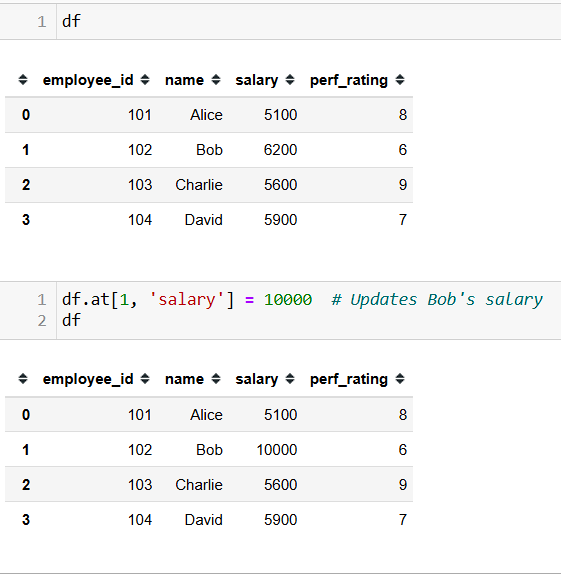Sort first table by salary column
The image size is (561, 575).
[290, 80]
